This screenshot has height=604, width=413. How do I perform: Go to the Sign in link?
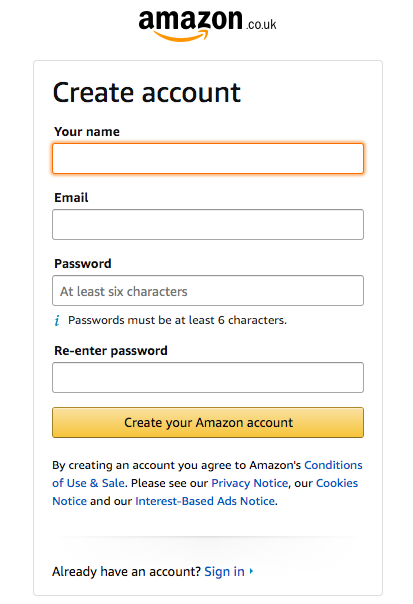224,571
